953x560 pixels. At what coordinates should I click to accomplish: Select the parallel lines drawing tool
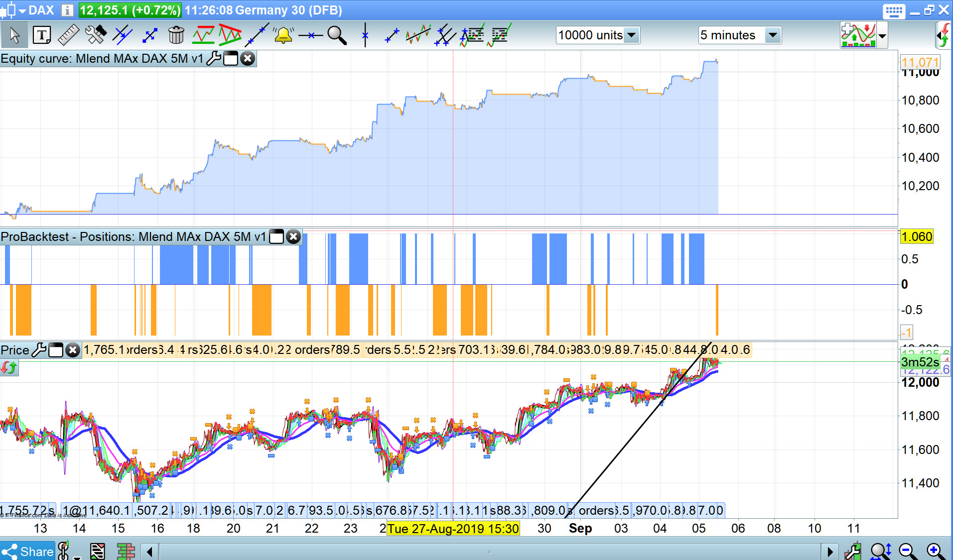tap(123, 35)
